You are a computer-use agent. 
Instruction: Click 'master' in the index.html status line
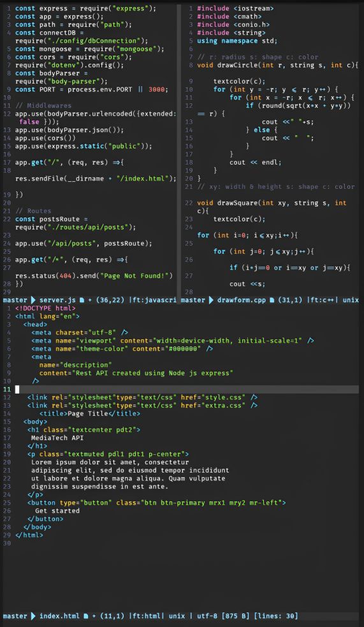pyautogui.click(x=15, y=616)
